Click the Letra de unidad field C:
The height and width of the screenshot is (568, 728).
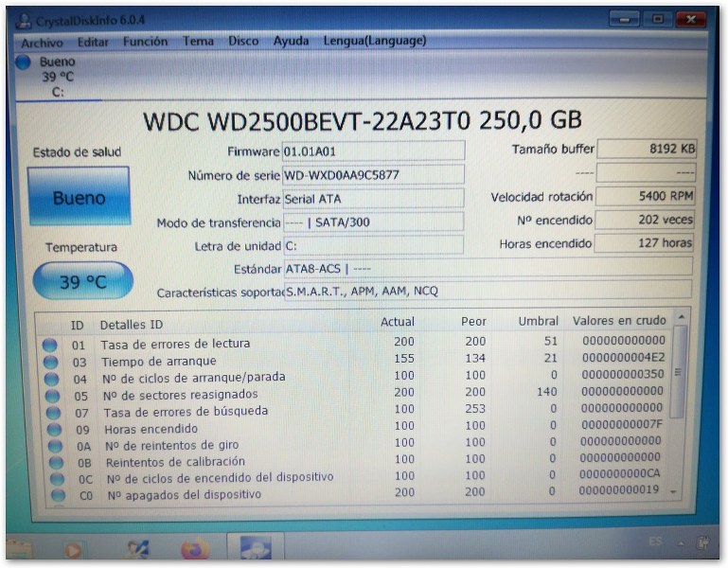pyautogui.click(x=373, y=245)
